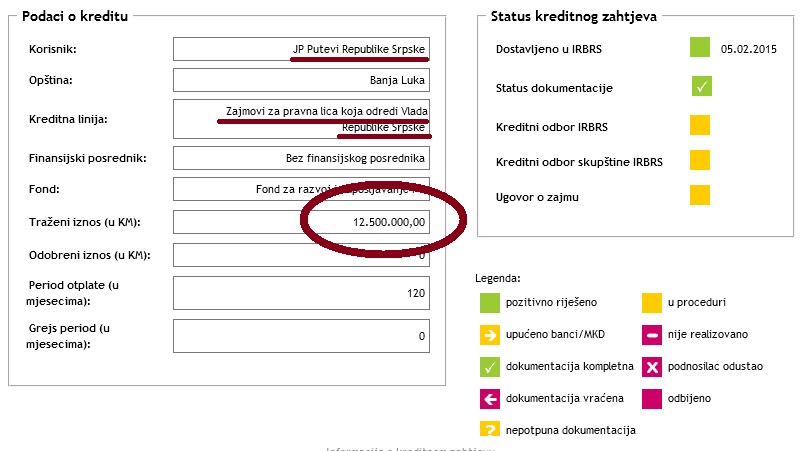Click the question mark icon nepotpuna dokumentacija

[489, 430]
